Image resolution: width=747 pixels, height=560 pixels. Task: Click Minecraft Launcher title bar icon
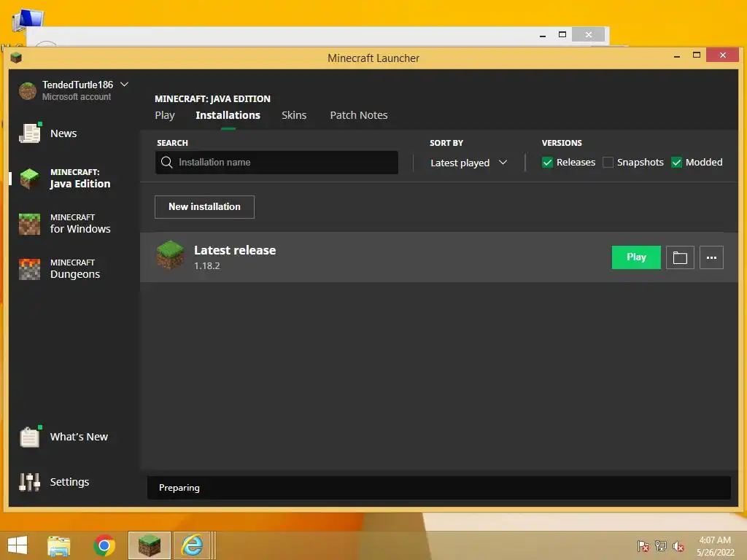point(16,58)
